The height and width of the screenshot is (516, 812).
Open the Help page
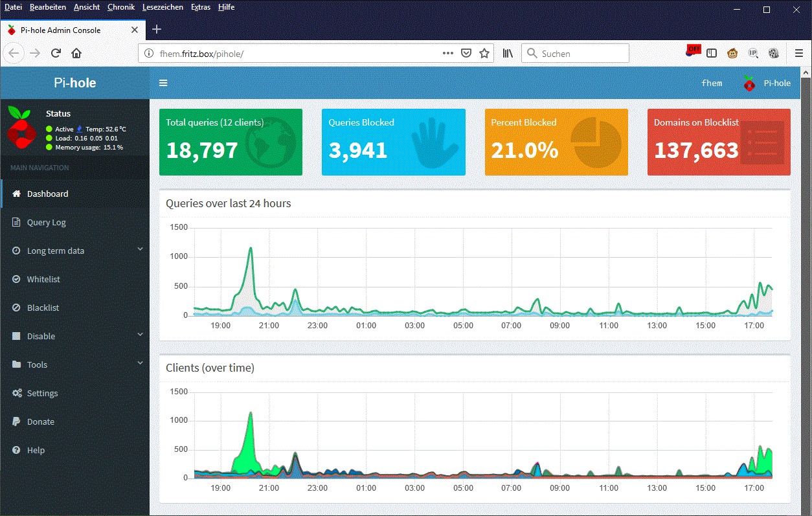pyautogui.click(x=75, y=450)
